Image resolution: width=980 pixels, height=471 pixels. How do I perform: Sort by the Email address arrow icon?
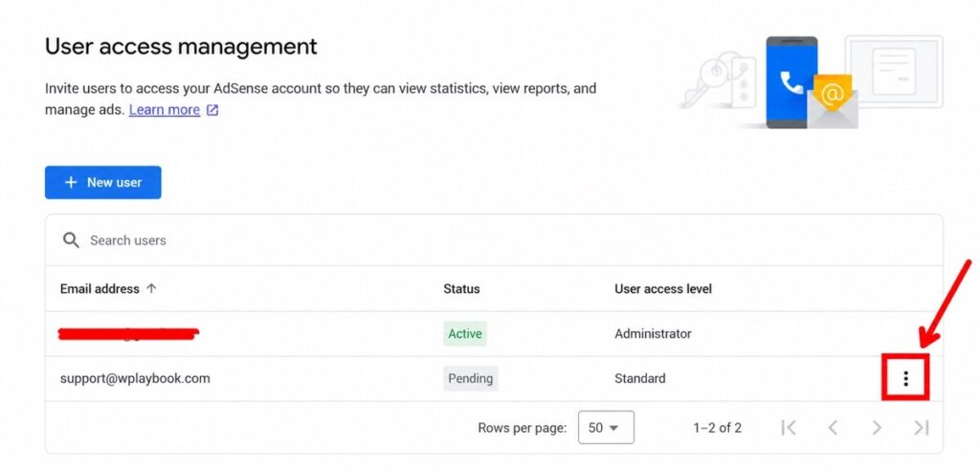[x=150, y=289]
